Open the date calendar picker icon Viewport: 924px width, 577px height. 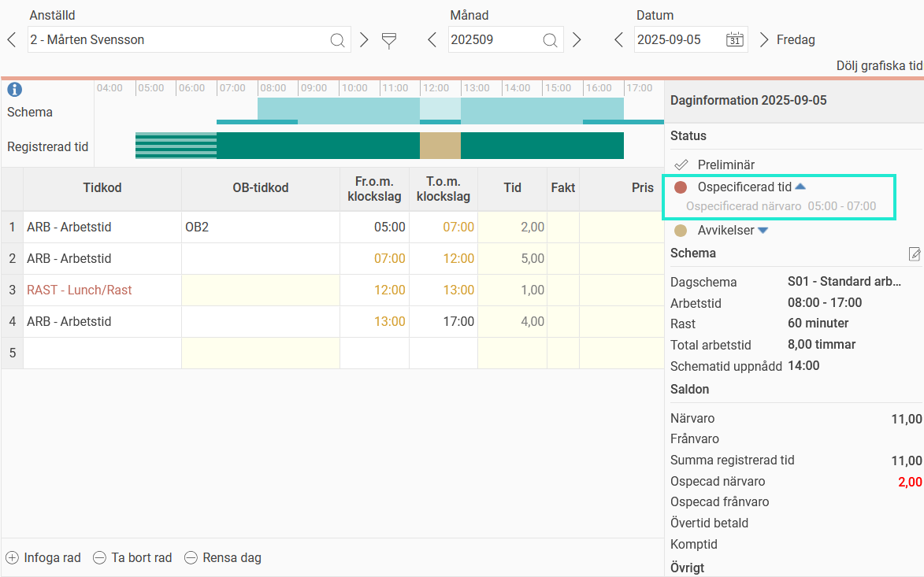coord(735,40)
